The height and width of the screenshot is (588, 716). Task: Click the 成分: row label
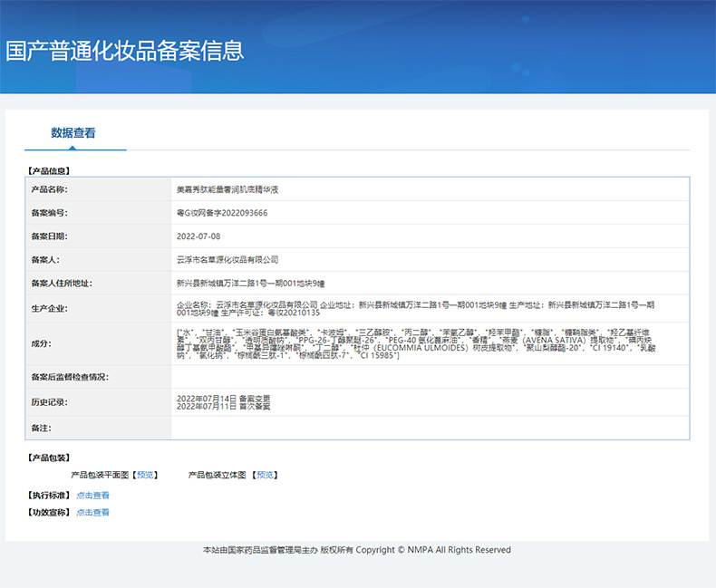[41, 343]
